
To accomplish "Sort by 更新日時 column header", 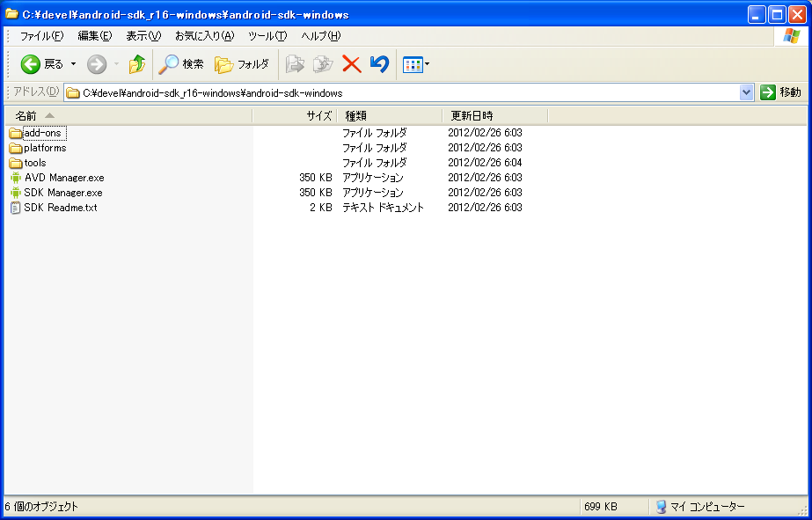I will click(x=495, y=115).
